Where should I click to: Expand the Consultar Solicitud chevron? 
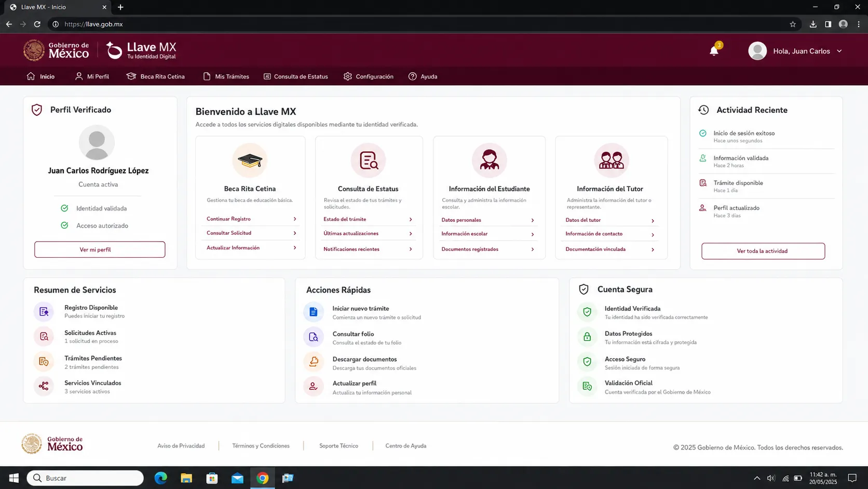(x=295, y=233)
